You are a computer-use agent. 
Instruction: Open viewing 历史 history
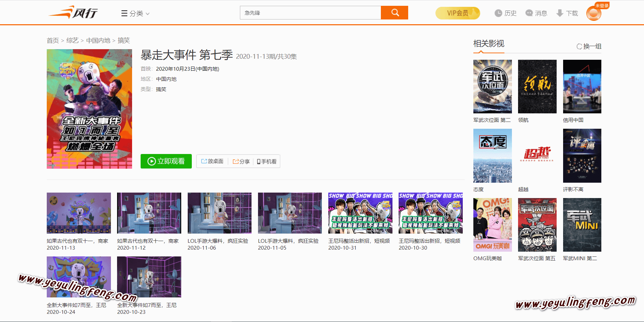[505, 13]
